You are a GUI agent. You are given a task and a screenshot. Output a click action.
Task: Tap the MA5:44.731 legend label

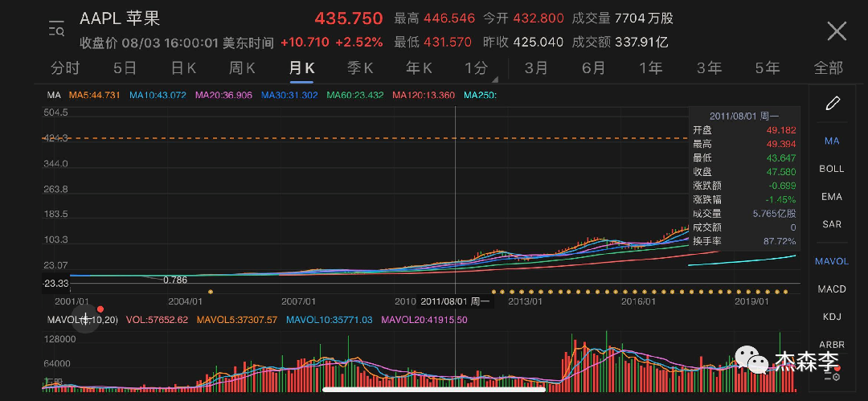[x=95, y=96]
